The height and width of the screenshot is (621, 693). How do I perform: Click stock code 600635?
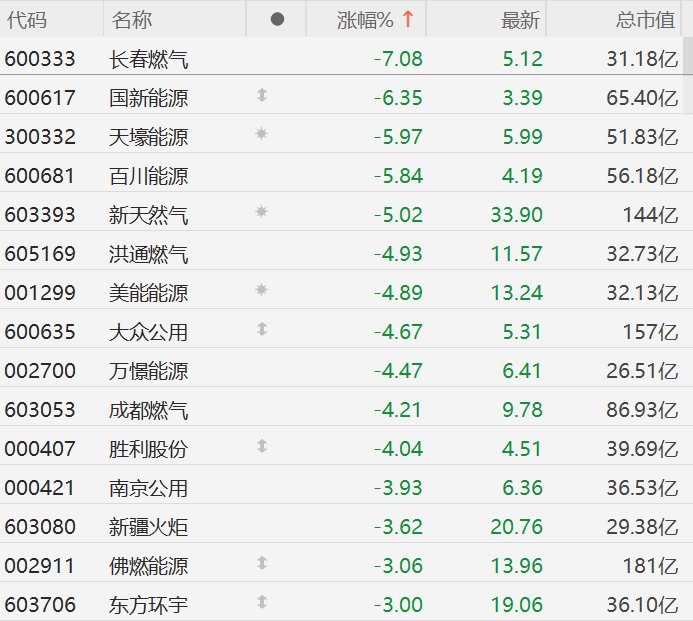pos(40,332)
